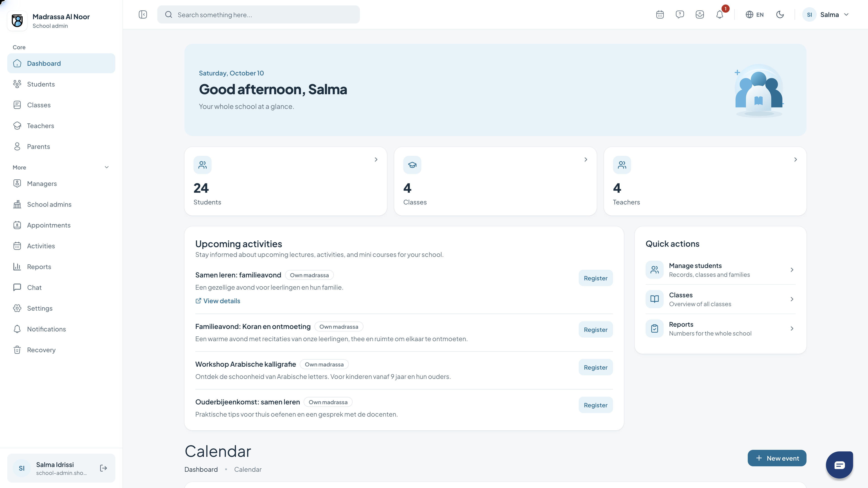Click the inbox messages icon in header
868x488 pixels.
[700, 14]
